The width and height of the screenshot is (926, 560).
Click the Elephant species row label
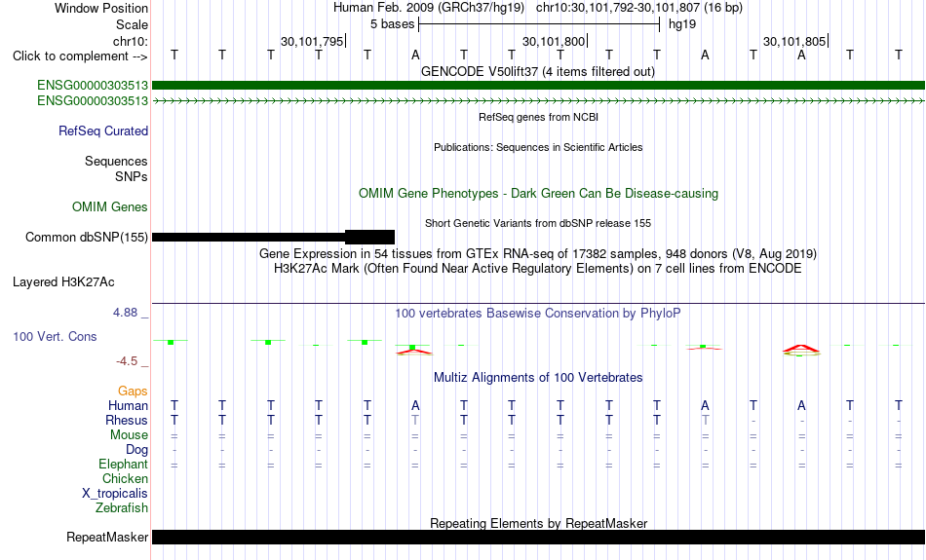[124, 465]
